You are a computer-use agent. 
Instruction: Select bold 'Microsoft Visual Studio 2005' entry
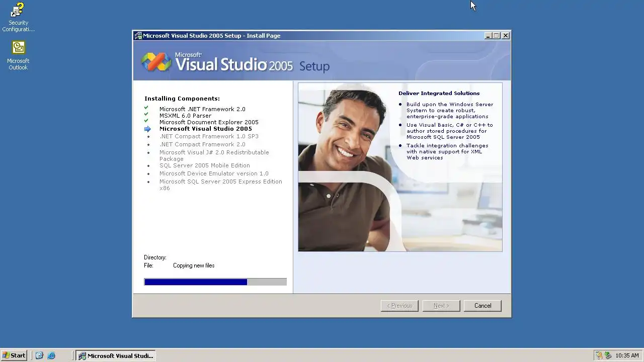pos(206,129)
